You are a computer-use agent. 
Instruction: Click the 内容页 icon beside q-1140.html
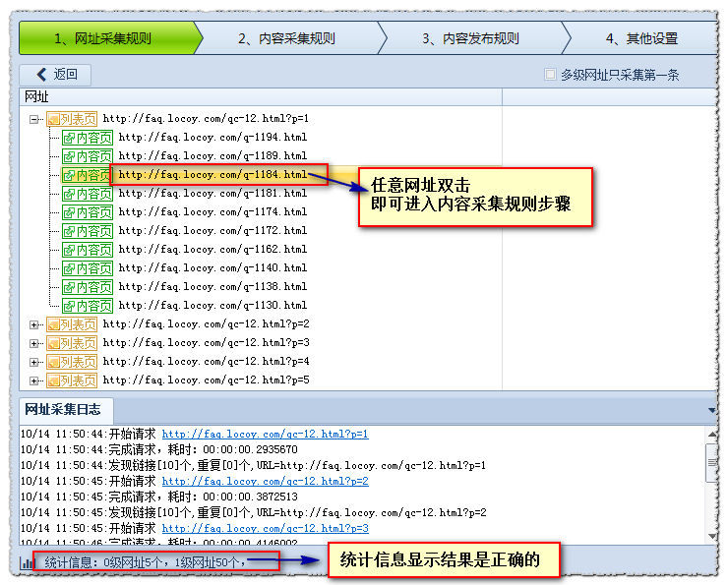tap(88, 268)
